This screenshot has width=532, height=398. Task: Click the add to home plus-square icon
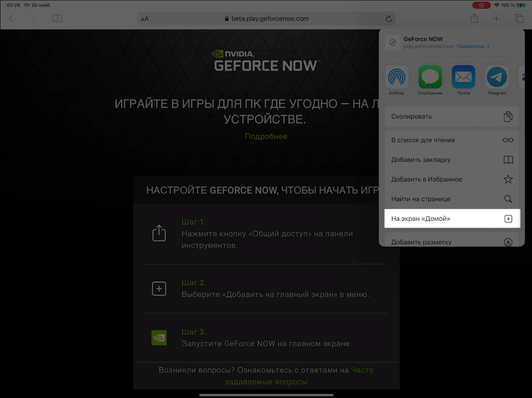pyautogui.click(x=508, y=219)
